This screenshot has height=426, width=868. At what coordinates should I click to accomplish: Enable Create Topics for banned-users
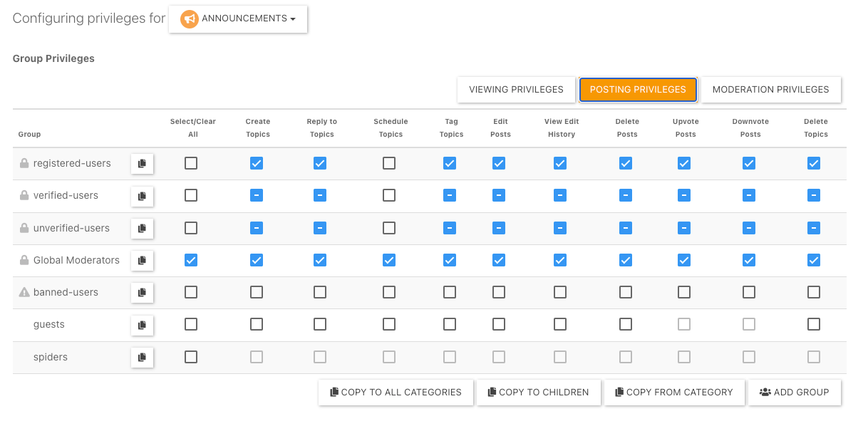tap(257, 292)
